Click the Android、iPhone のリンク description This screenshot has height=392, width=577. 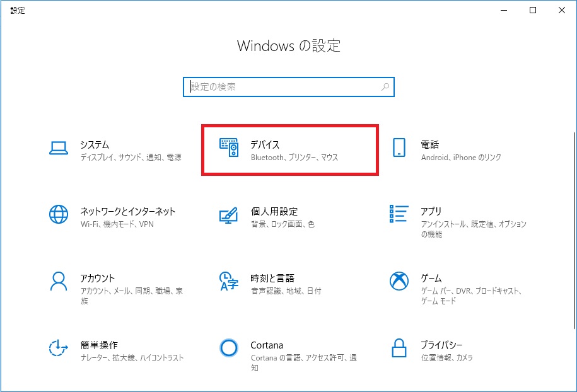tap(461, 158)
